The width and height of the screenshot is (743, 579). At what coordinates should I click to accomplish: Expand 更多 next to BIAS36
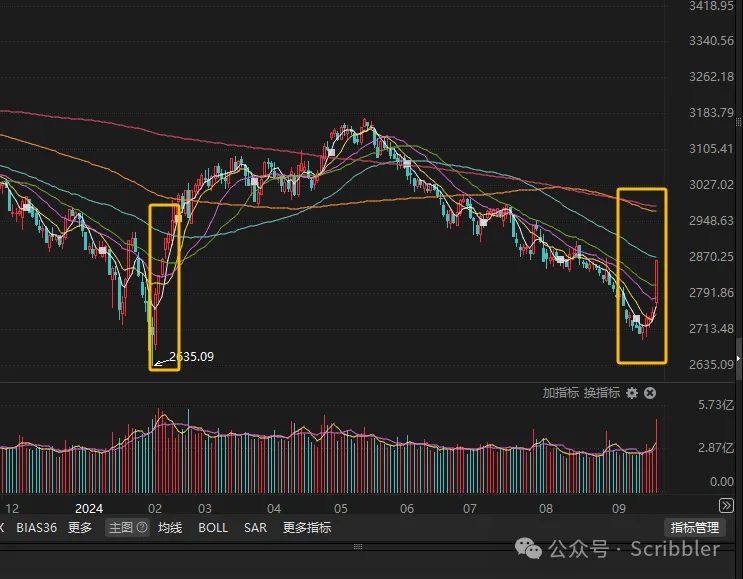pyautogui.click(x=80, y=527)
